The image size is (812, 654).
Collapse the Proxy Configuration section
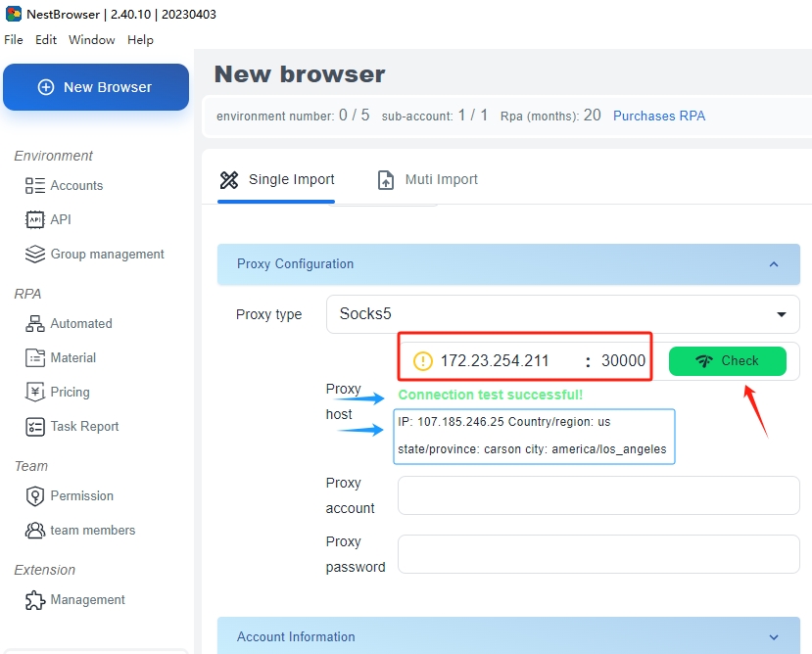click(x=774, y=264)
